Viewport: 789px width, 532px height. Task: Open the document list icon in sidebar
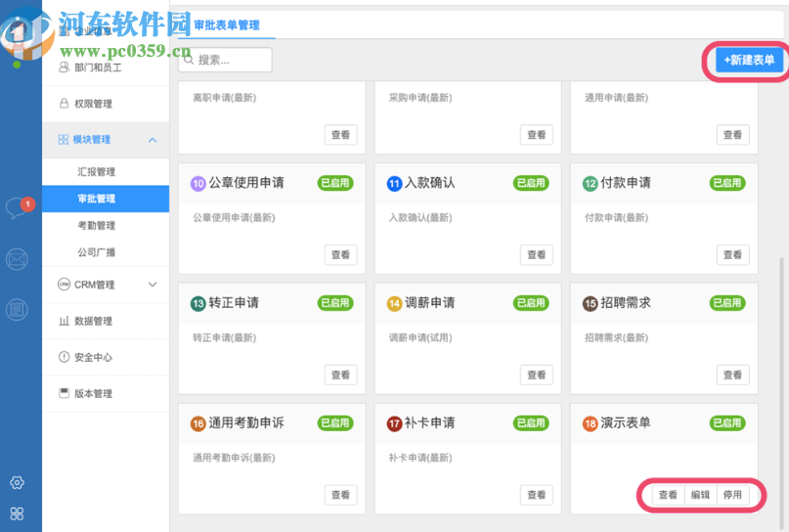(17, 310)
